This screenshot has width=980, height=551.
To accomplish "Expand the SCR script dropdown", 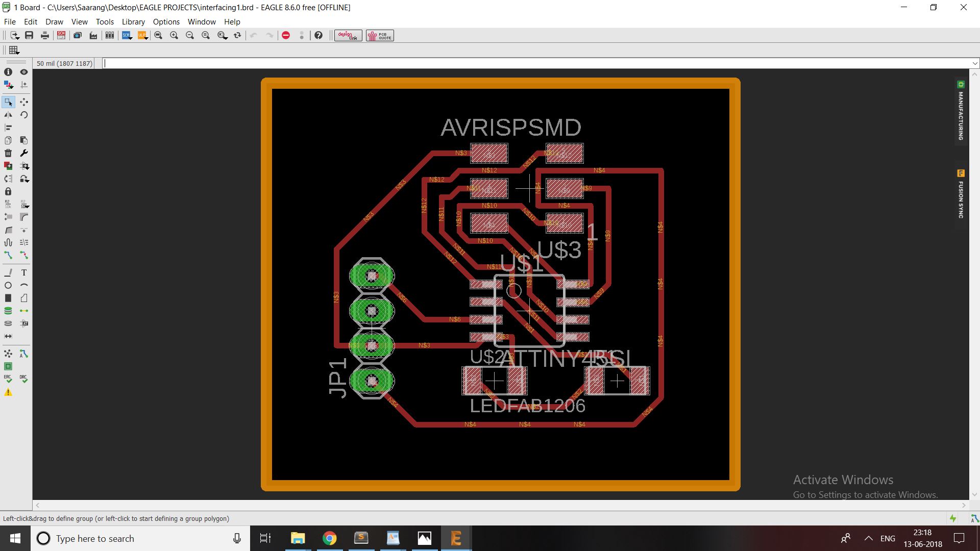I will 127,35.
